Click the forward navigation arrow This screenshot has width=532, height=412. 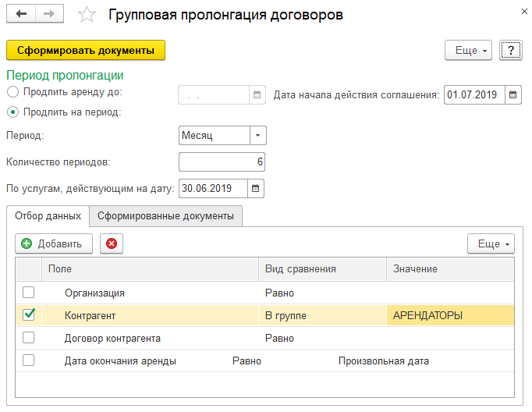(x=49, y=15)
